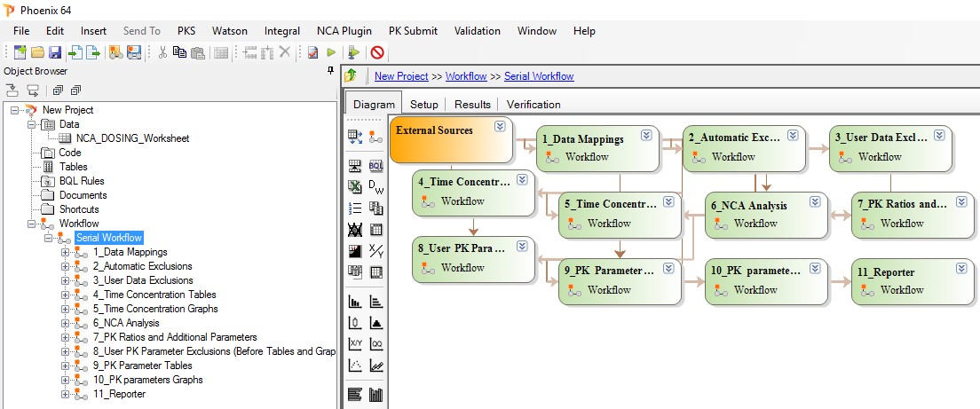Follow the Serial Workflow breadcrumb link
The height and width of the screenshot is (409, 980).
point(539,76)
